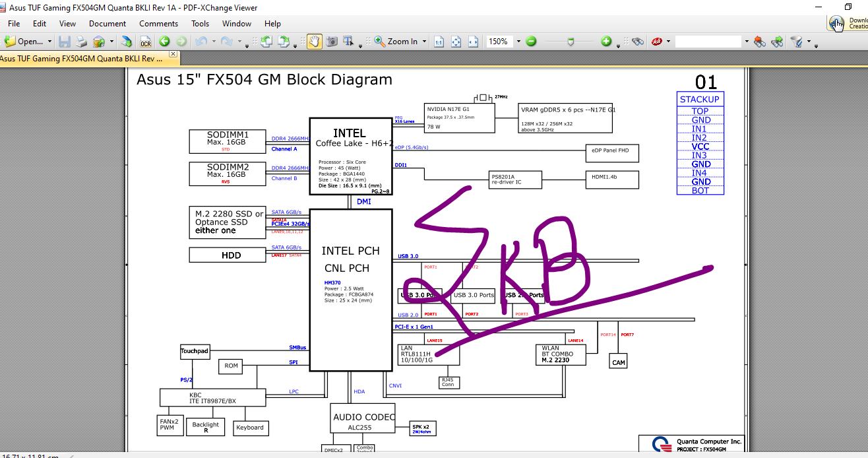Click the Open folder icon
Viewport: 868px width, 458px height.
pos(11,42)
